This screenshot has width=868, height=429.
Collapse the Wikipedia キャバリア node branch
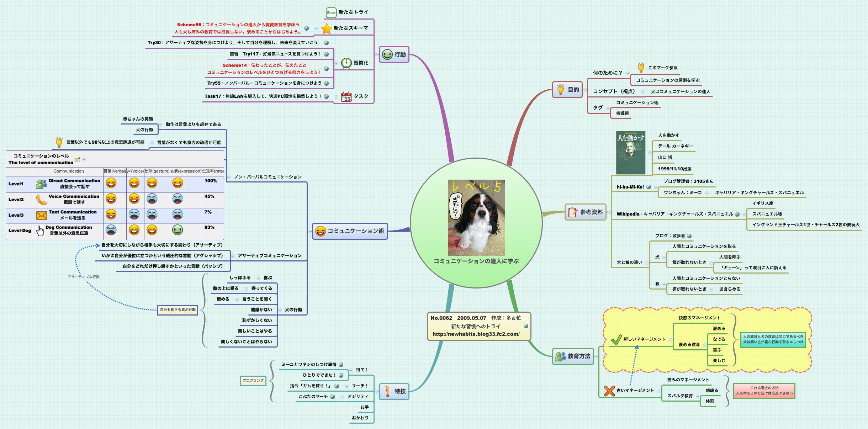[x=744, y=214]
